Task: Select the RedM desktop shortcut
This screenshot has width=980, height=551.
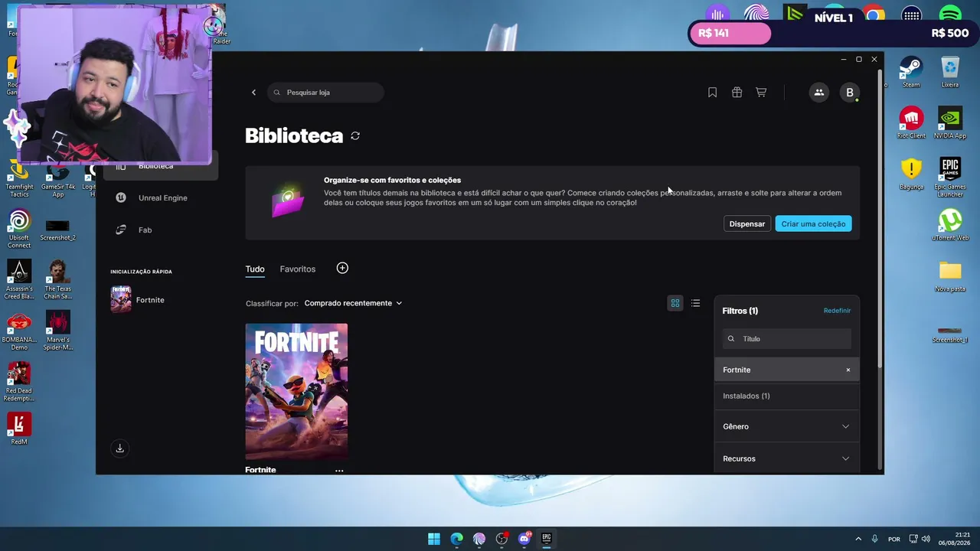Action: point(19,429)
